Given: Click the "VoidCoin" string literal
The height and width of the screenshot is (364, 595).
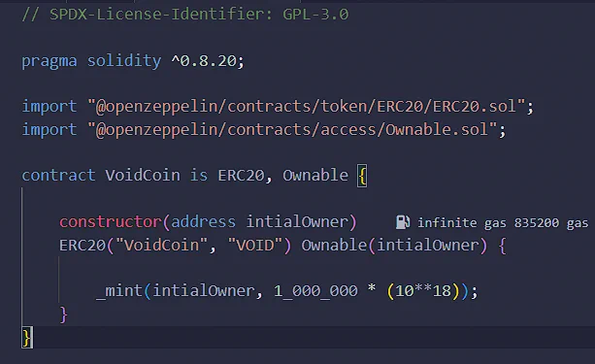Looking at the screenshot, I should (162, 246).
